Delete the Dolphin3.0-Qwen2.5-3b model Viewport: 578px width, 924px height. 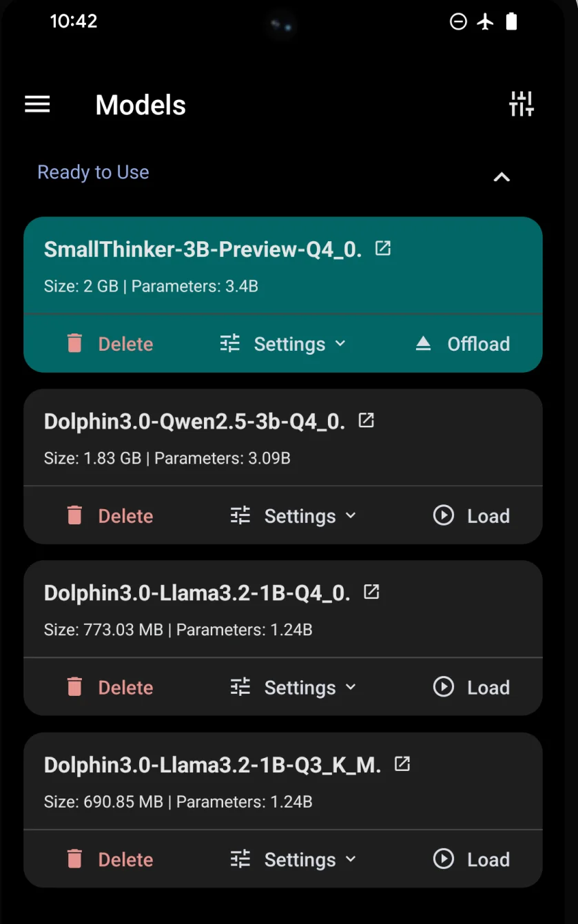pyautogui.click(x=110, y=515)
